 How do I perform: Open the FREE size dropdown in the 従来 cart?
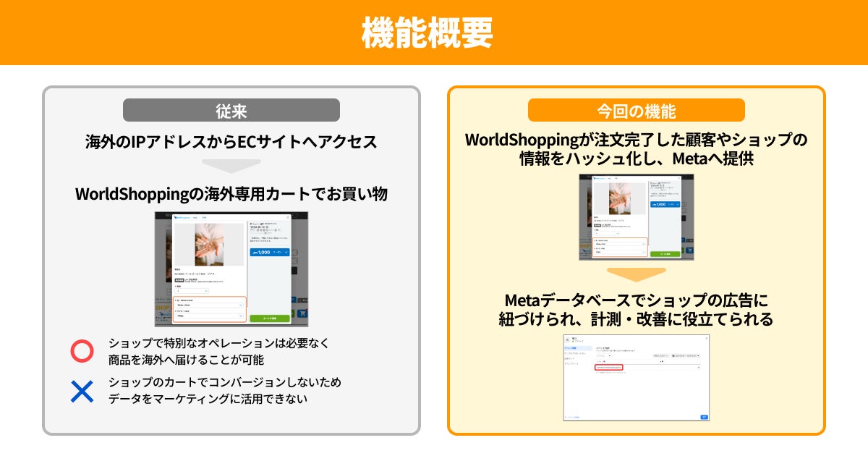click(209, 316)
